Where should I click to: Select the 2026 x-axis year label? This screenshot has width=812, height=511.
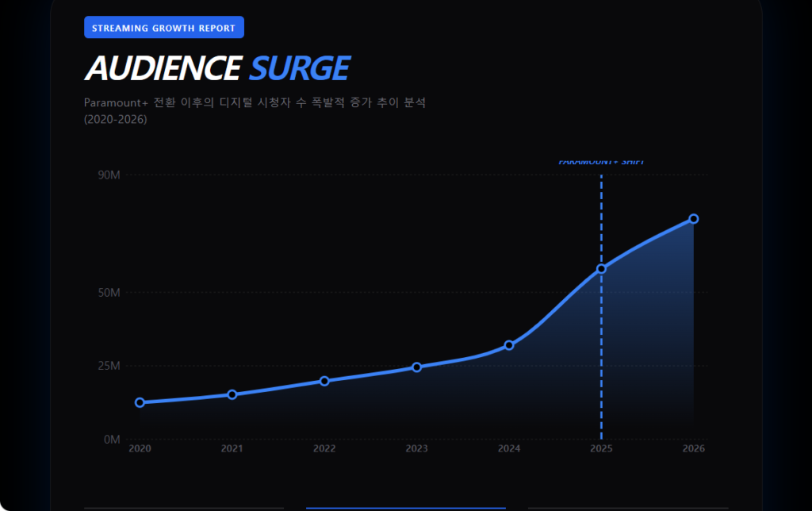point(693,449)
